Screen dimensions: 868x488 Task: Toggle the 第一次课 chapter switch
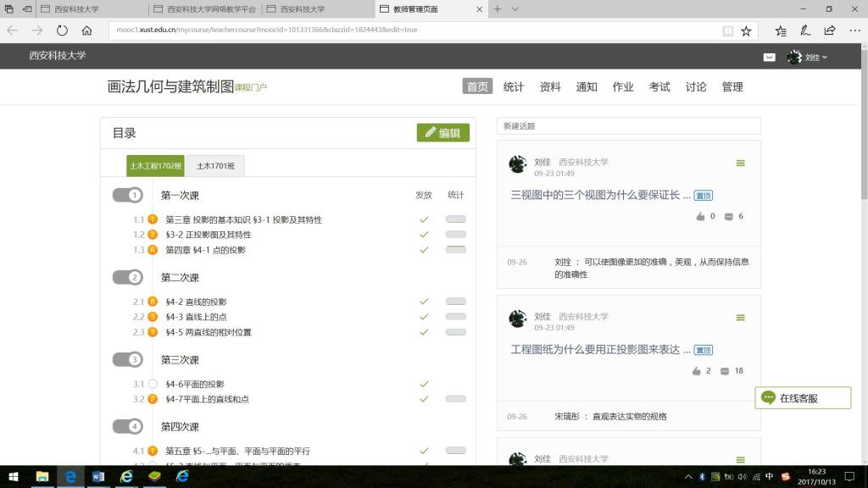128,196
